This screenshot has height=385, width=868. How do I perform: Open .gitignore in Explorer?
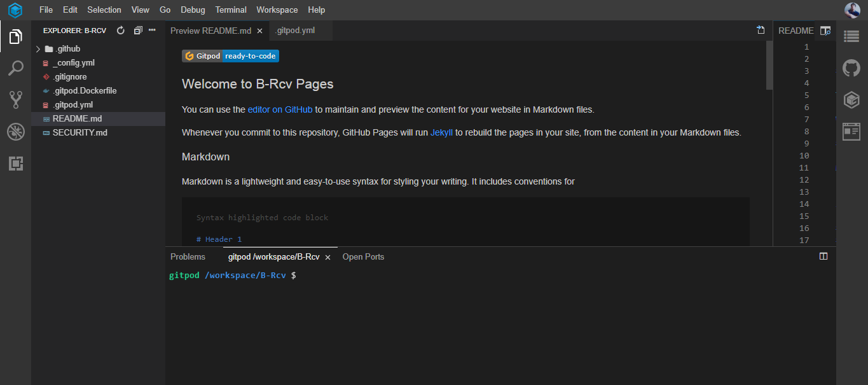[x=70, y=77]
